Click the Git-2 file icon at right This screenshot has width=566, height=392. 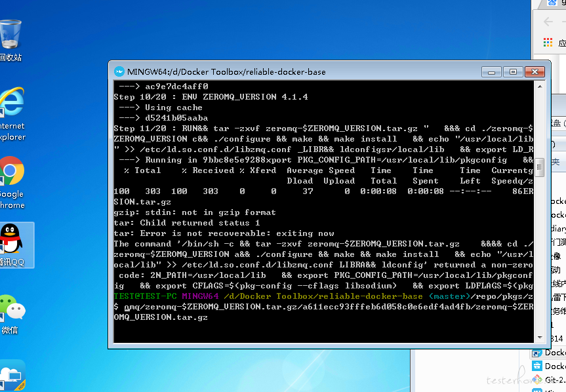click(x=538, y=380)
